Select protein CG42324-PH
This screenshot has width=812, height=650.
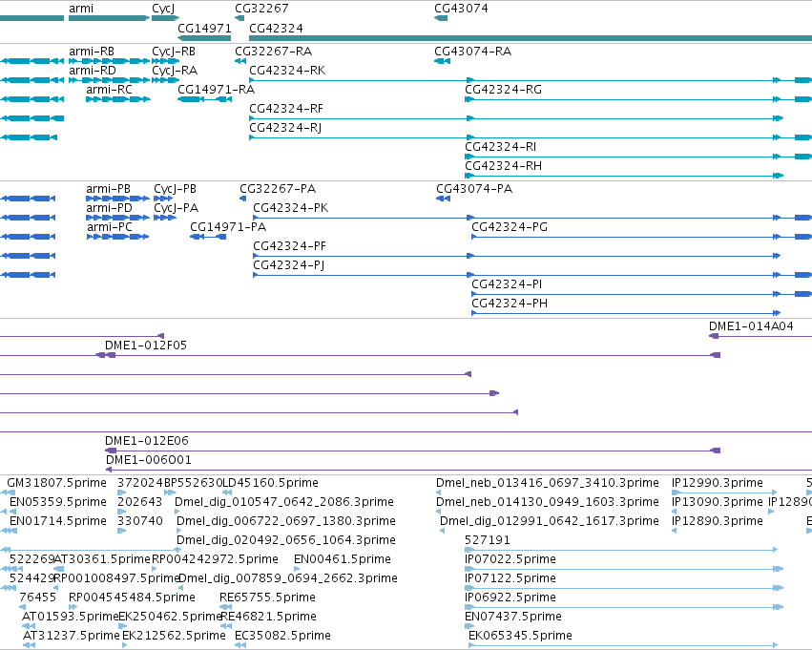click(510, 304)
